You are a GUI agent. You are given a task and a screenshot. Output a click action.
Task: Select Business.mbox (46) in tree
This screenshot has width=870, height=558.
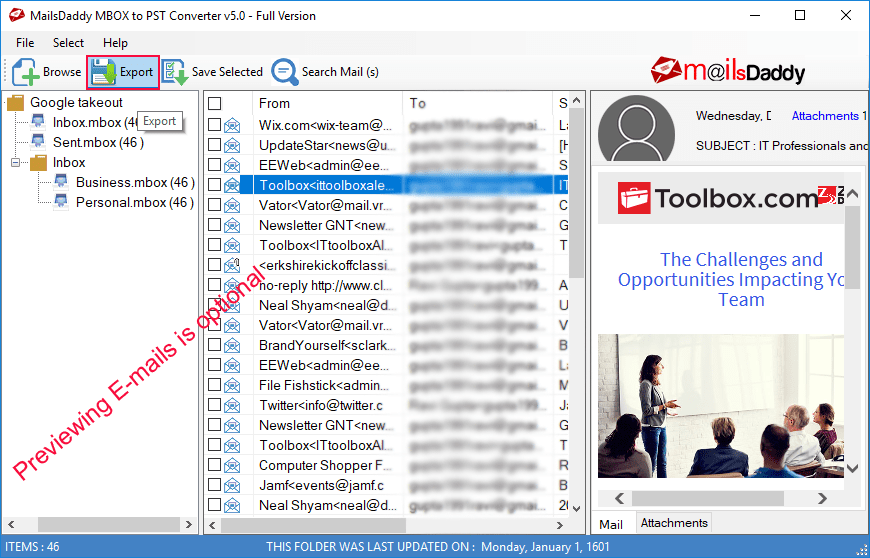point(135,182)
